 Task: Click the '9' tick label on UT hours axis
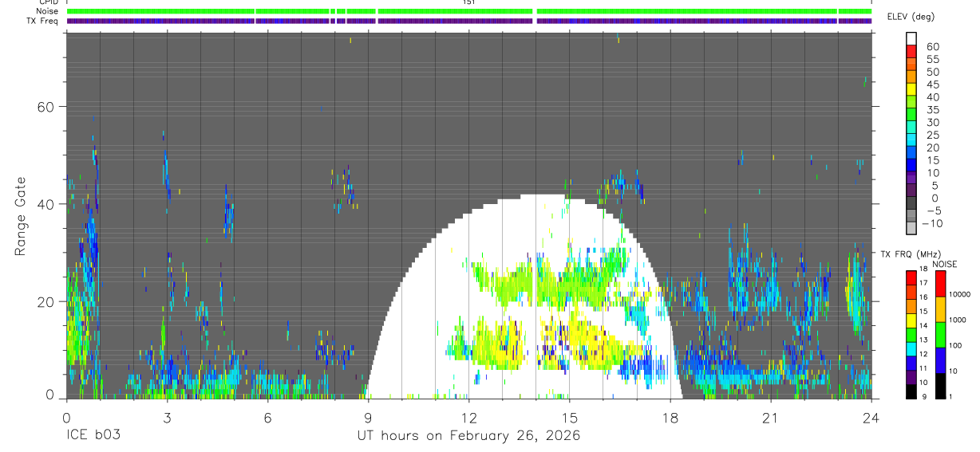(x=368, y=418)
